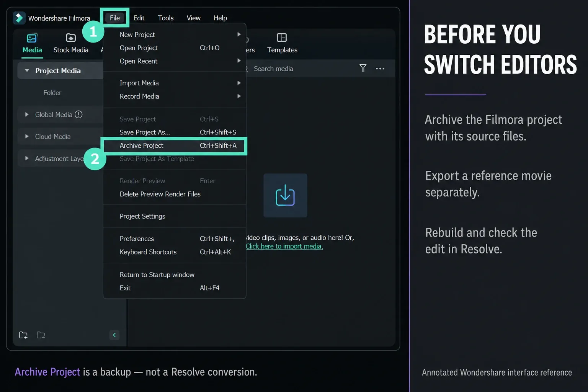Open the Media tab icon
This screenshot has width=588, height=392.
[x=32, y=38]
